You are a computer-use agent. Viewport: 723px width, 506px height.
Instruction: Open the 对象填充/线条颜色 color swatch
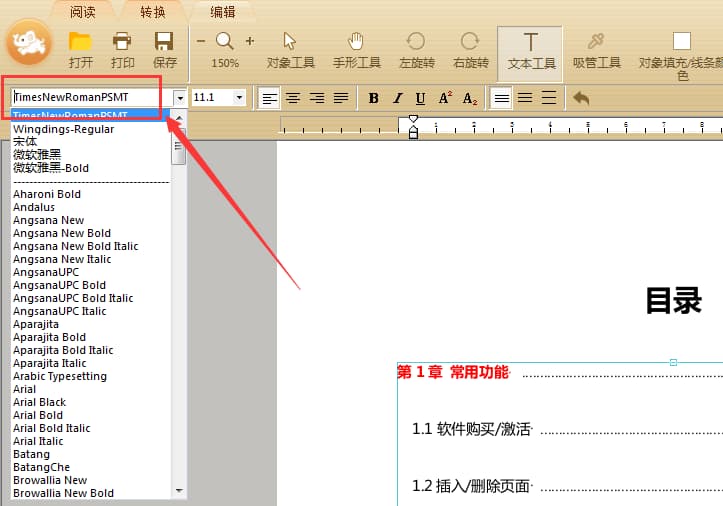point(681,42)
